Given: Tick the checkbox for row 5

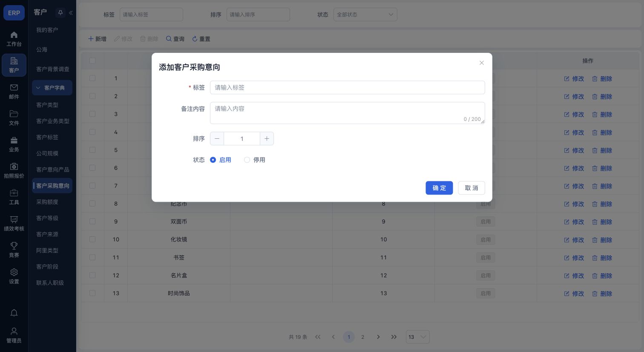Looking at the screenshot, I should [x=92, y=150].
